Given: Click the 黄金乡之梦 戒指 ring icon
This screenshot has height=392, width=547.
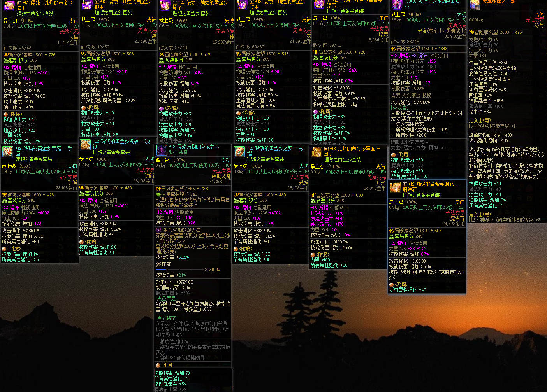Looking at the screenshot, I should [x=239, y=152].
